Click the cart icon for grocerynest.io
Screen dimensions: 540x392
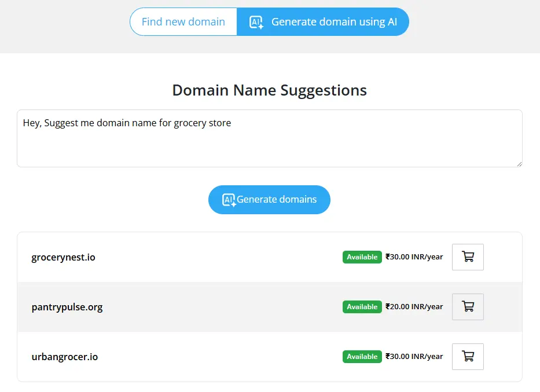pos(468,257)
